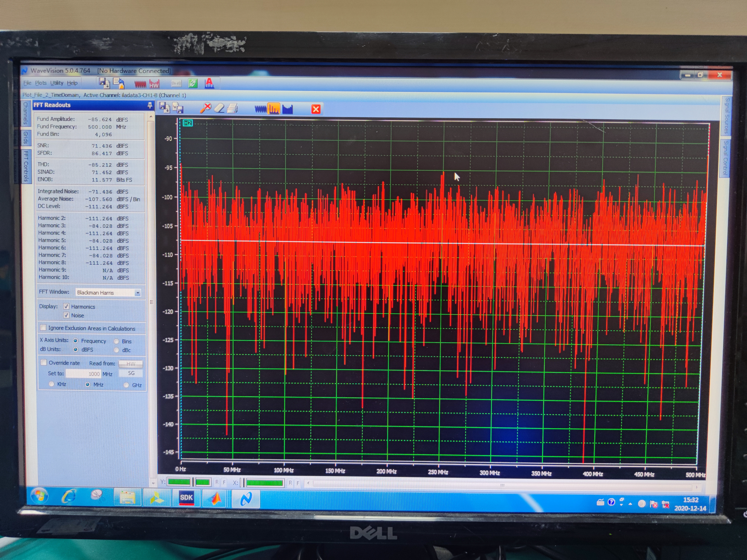Select the orange FFT view icon
Viewport: 747px width, 560px height.
click(x=274, y=109)
